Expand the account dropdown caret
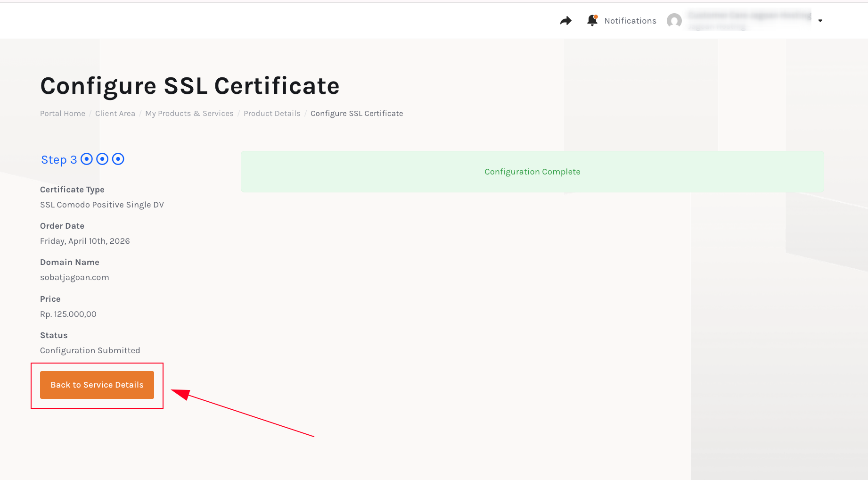The height and width of the screenshot is (480, 868). [x=820, y=21]
